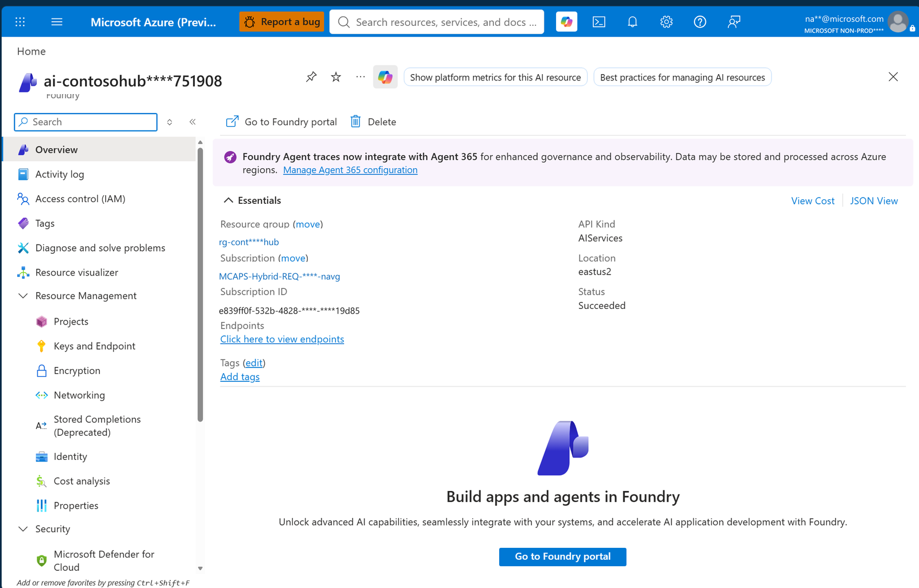Click the Copilot icon beside resource title

[385, 77]
